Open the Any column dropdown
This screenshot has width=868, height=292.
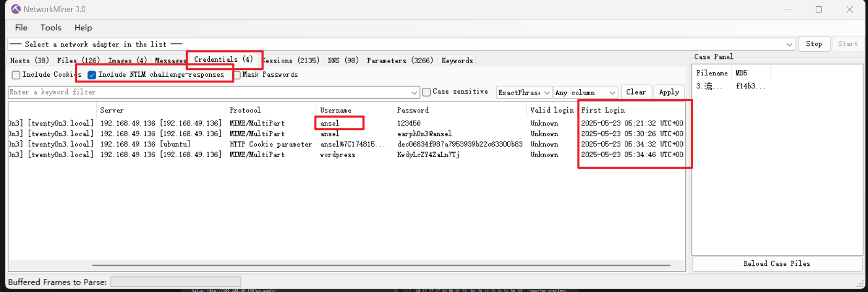click(586, 92)
